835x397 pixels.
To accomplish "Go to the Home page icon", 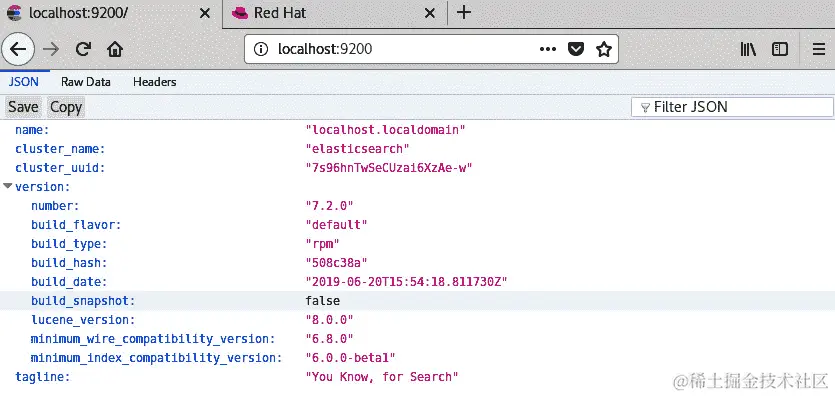I will pos(115,49).
